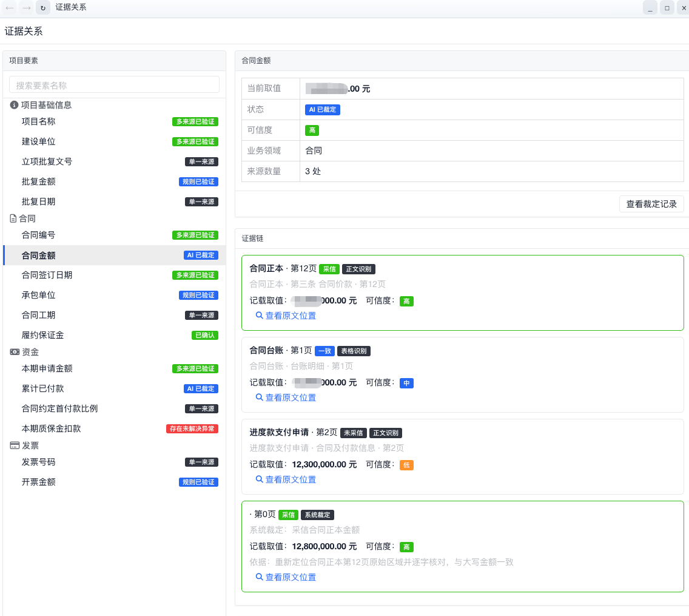Select 本期申请金额 element row
This screenshot has width=689, height=616.
point(114,368)
